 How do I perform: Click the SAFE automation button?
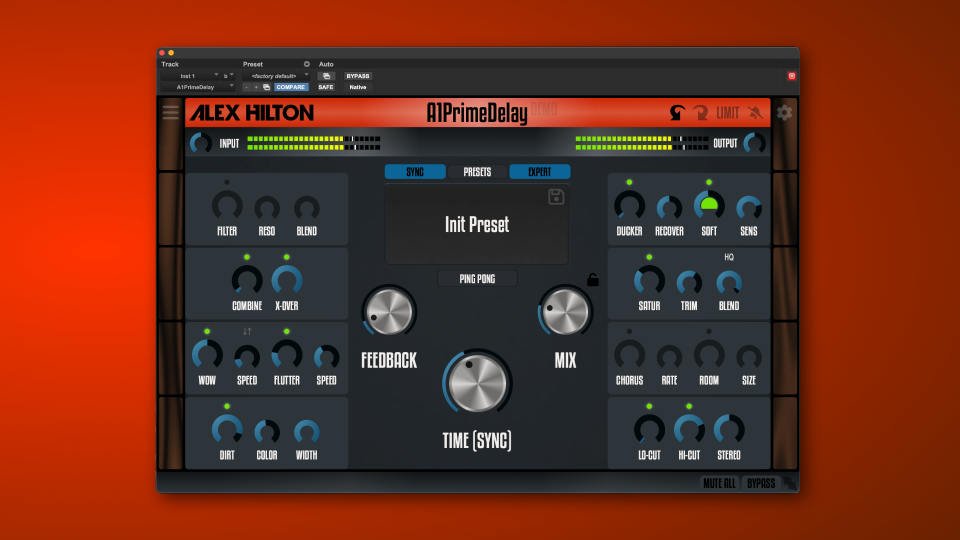[326, 87]
